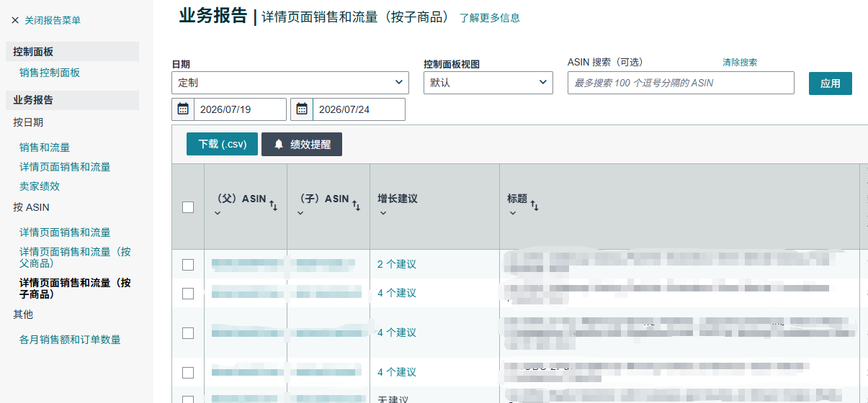Viewport: 868px width, 403px height.
Task: Click the 增长建议 column header text
Action: coord(398,199)
